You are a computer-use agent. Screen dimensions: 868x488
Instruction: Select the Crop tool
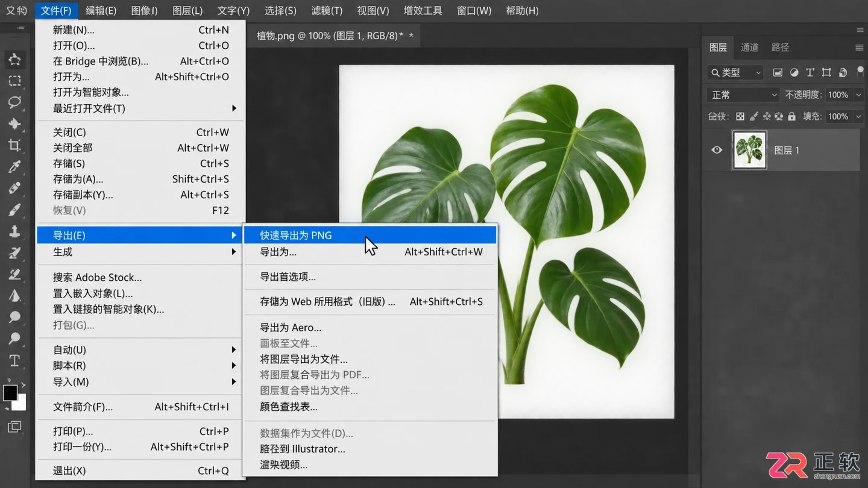click(14, 145)
